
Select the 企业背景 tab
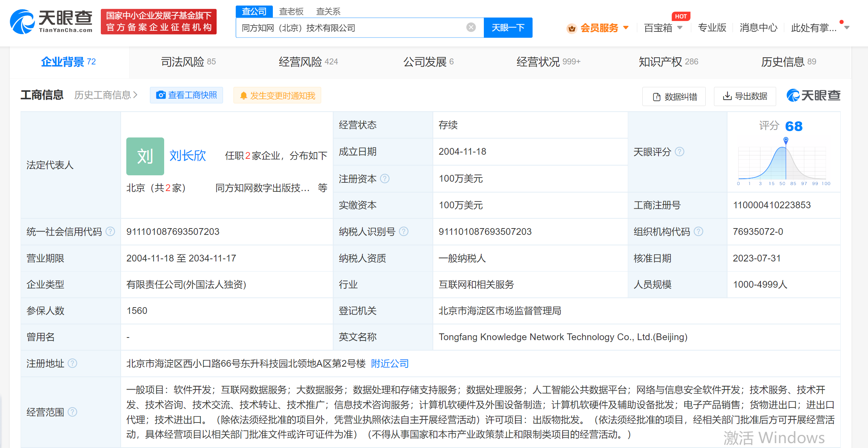coord(69,62)
